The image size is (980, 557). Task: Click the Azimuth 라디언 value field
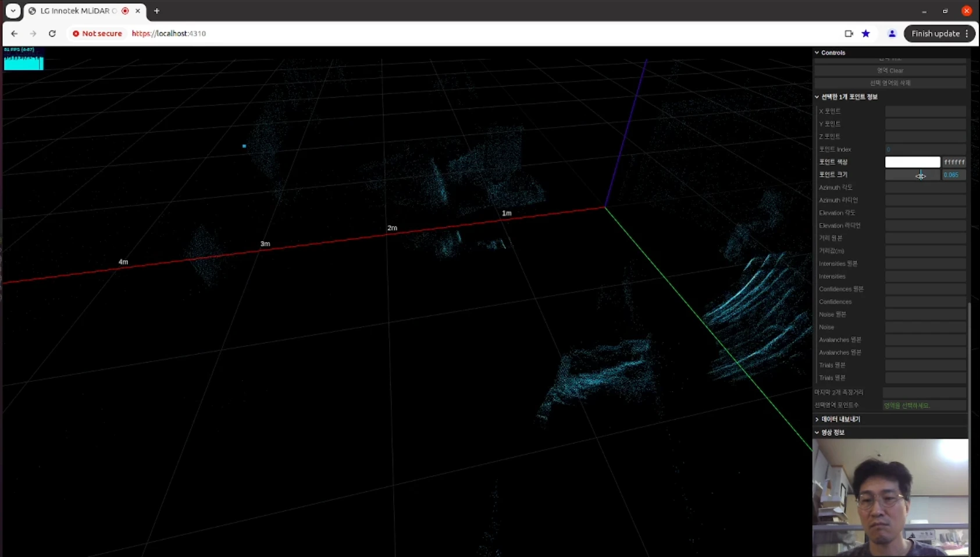(925, 200)
